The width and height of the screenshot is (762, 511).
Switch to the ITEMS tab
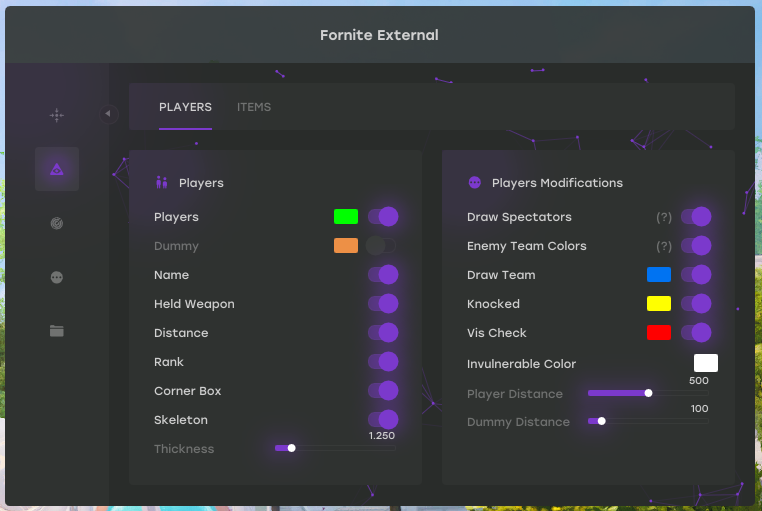pos(254,107)
